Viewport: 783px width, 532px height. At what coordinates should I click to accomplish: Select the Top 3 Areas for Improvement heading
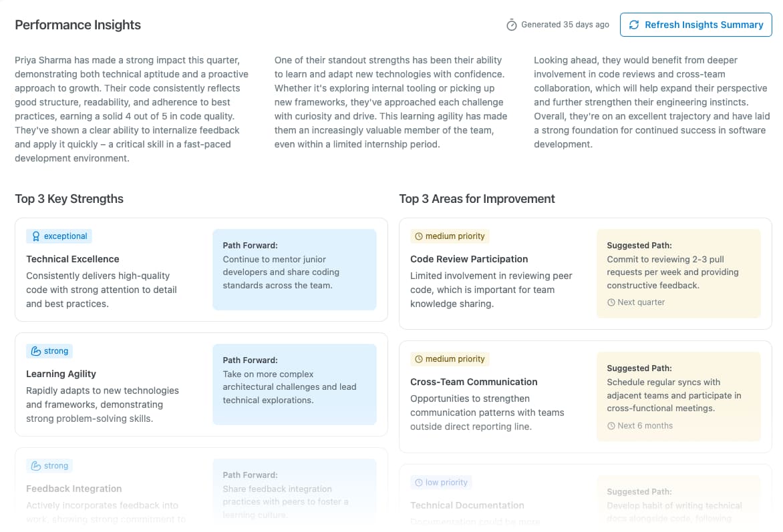pos(476,198)
